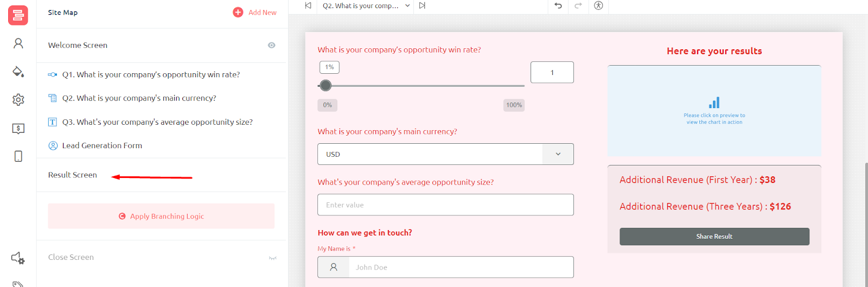The width and height of the screenshot is (868, 287).
Task: Click Add New button
Action: 255,12
